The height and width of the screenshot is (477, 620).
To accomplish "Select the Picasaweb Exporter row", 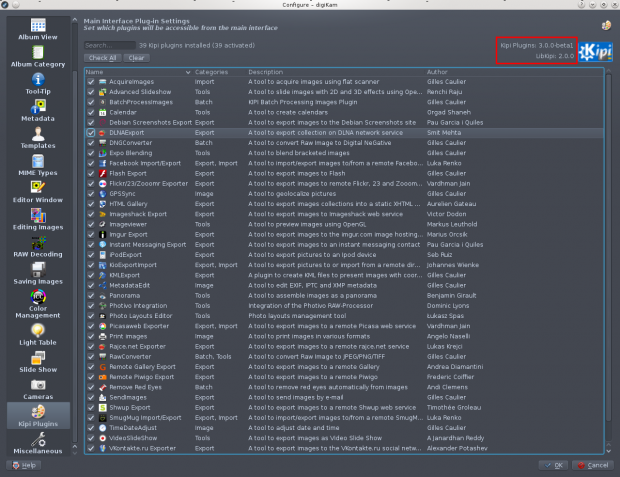I will pyautogui.click(x=344, y=326).
